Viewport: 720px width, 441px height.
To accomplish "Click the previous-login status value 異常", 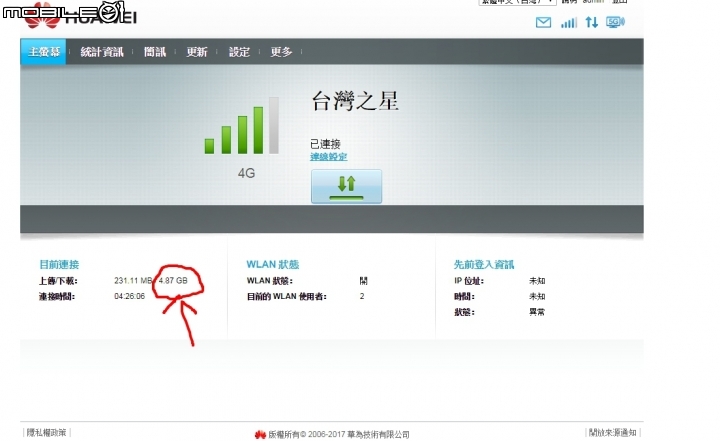I will click(537, 312).
